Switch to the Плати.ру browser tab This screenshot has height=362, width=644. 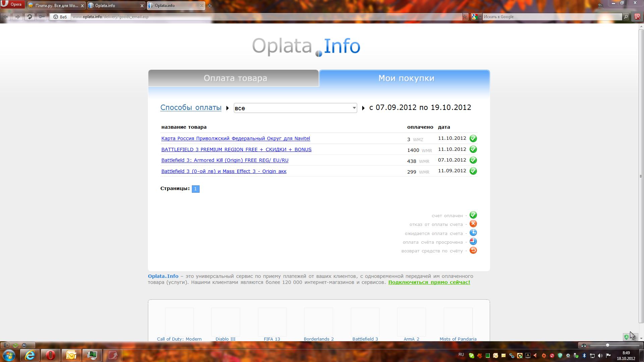point(56,6)
